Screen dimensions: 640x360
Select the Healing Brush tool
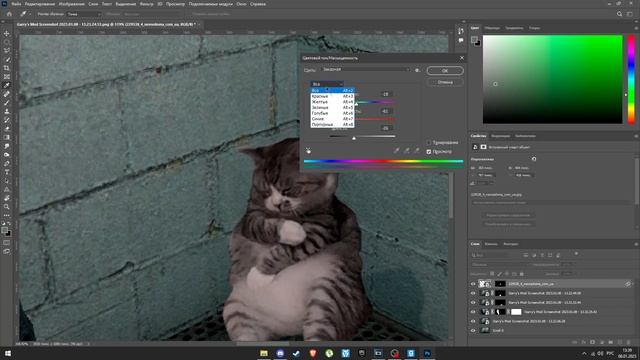(x=7, y=94)
